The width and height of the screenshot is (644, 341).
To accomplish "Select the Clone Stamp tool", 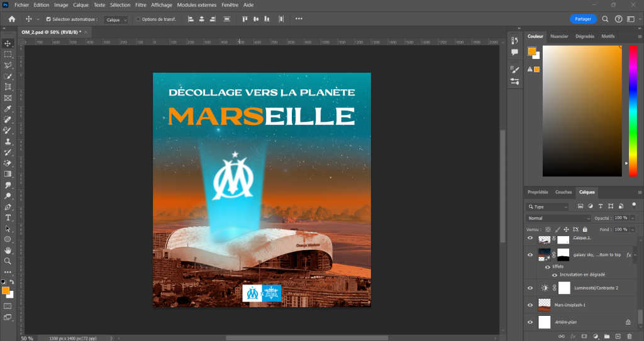I will pyautogui.click(x=8, y=141).
